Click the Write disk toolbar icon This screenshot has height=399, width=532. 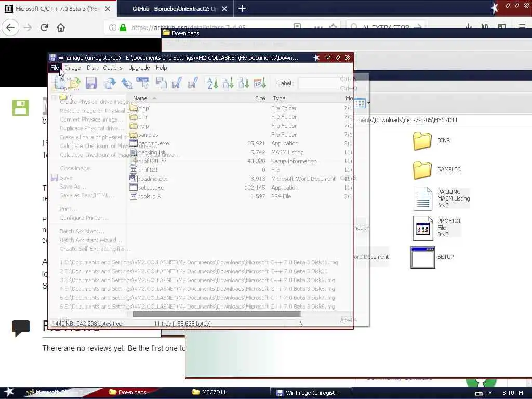point(177,83)
